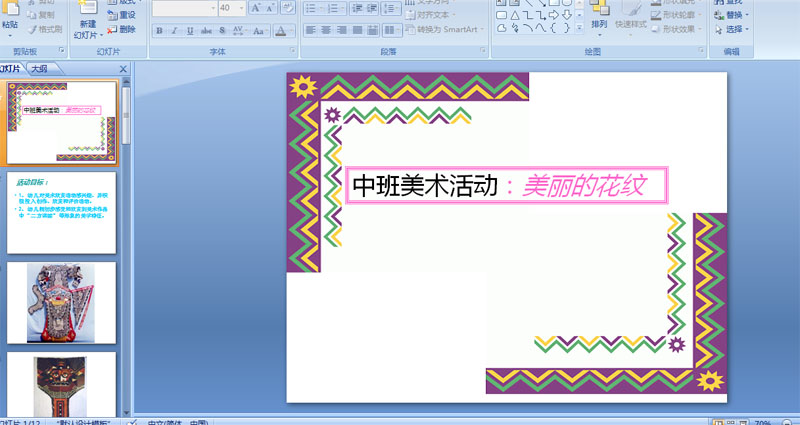Select the down arrow shape
Viewport: 800px width, 425px height.
(x=567, y=15)
